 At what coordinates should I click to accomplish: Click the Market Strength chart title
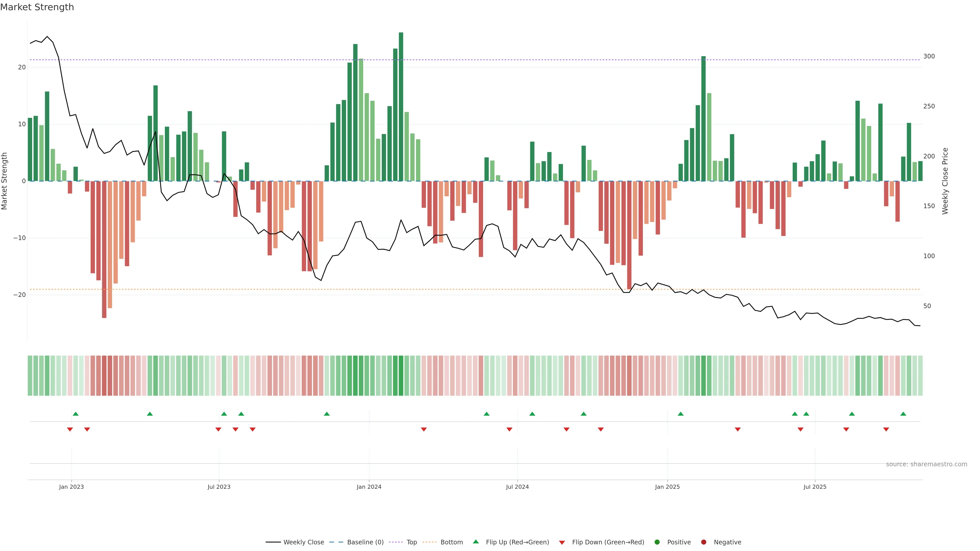point(37,7)
